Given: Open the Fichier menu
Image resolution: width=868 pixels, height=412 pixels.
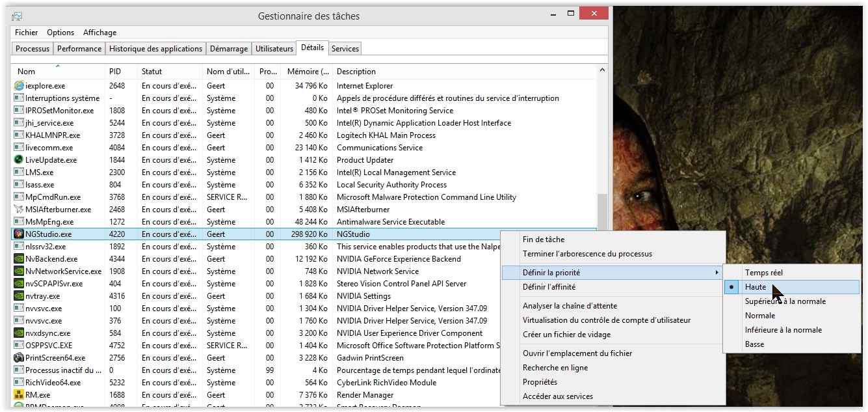Looking at the screenshot, I should 27,33.
